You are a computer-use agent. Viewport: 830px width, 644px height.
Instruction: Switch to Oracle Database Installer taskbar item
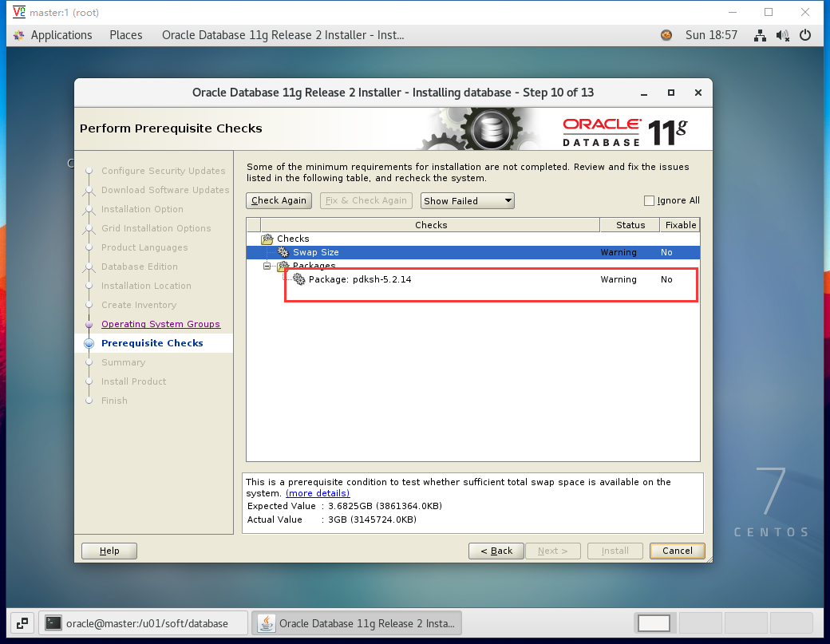(x=357, y=623)
